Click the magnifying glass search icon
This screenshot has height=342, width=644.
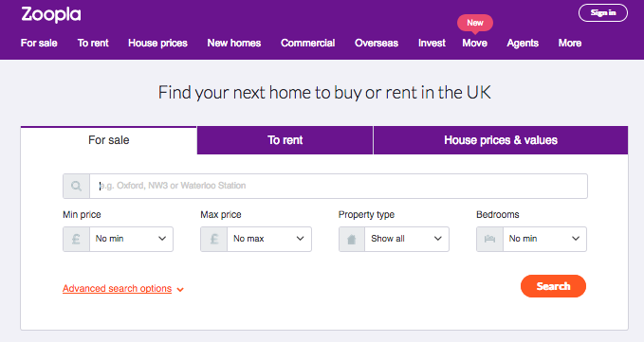(x=76, y=187)
